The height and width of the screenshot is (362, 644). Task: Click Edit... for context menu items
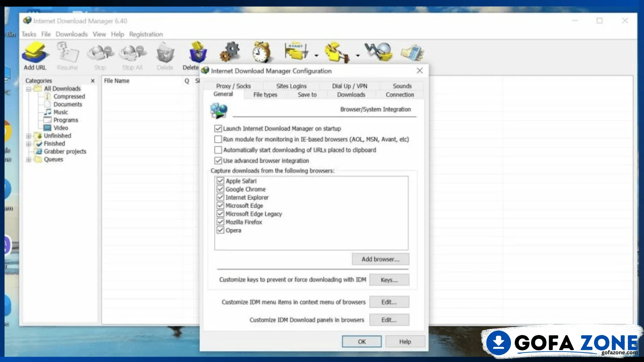pos(389,302)
